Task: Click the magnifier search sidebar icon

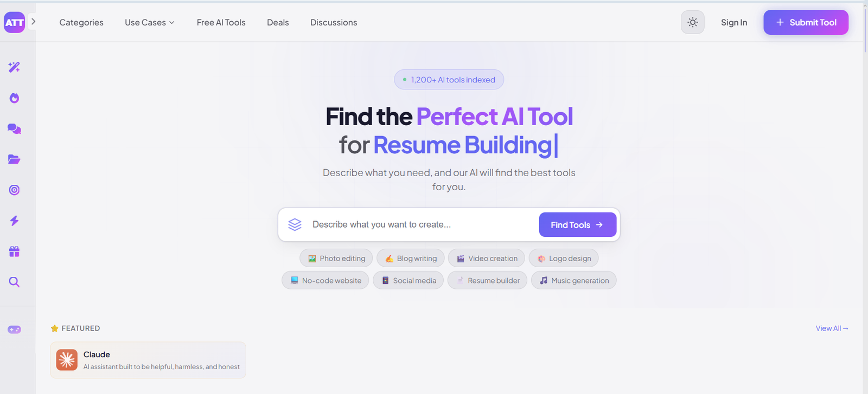Action: (x=14, y=282)
